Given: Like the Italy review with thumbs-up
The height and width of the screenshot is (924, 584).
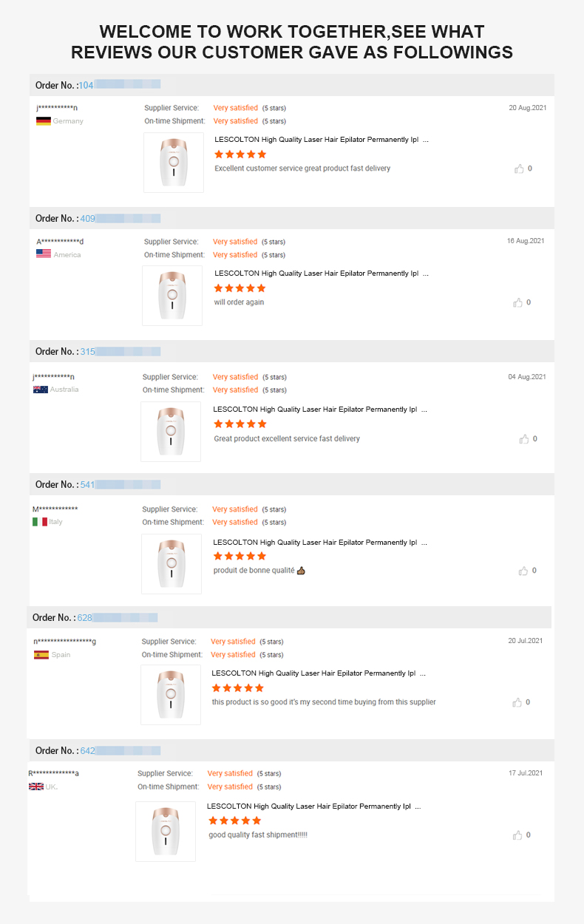Looking at the screenshot, I should pos(523,571).
